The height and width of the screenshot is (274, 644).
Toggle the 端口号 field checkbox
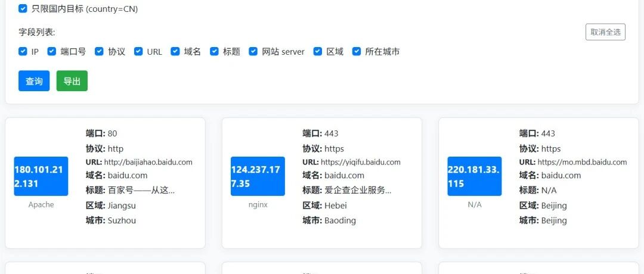click(x=52, y=51)
